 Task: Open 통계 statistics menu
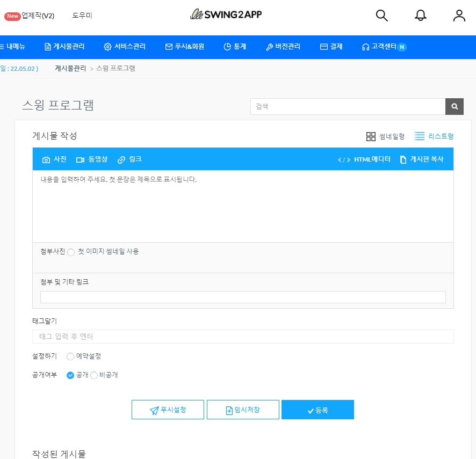click(x=235, y=46)
